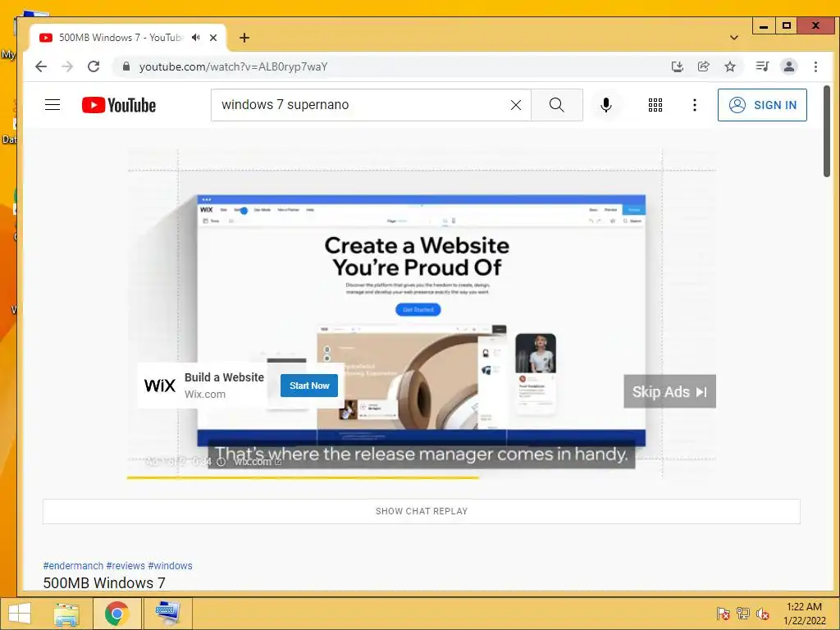Open the Windows Start button
The height and width of the screenshot is (630, 840).
tap(20, 614)
